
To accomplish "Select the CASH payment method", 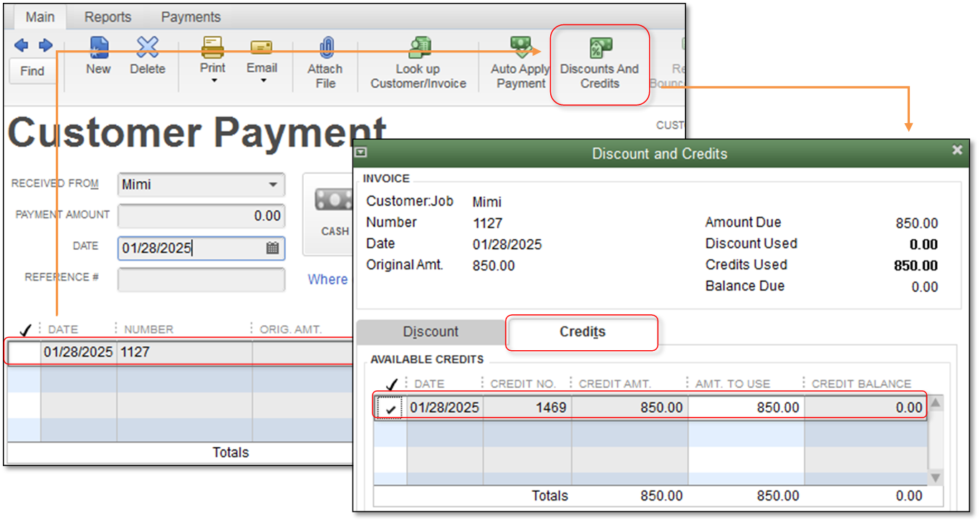I will pyautogui.click(x=331, y=214).
